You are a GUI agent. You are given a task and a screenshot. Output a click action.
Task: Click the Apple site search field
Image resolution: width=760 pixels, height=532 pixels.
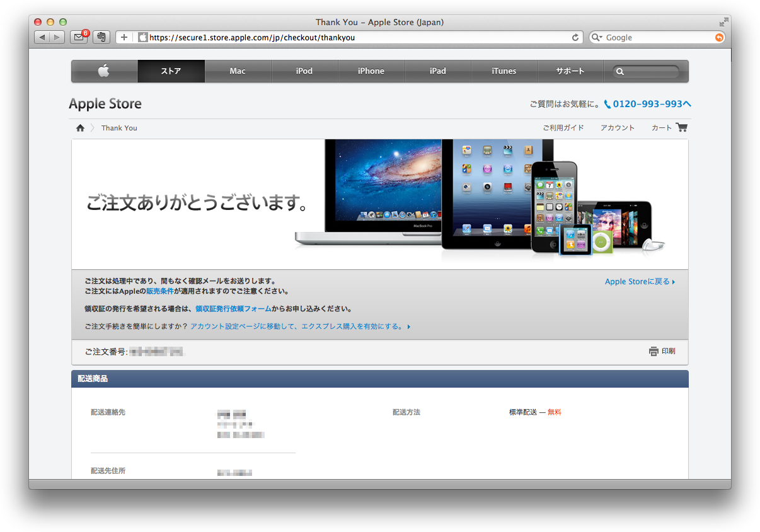point(646,72)
